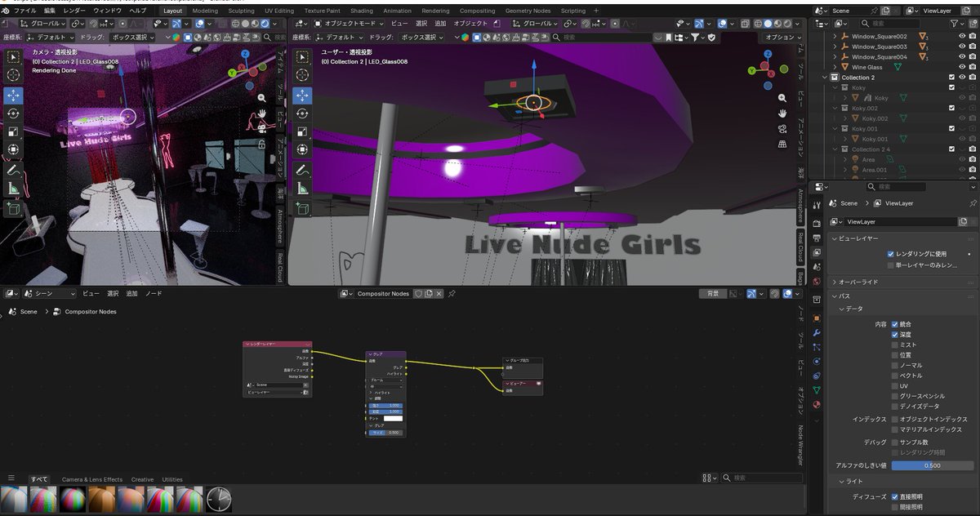The width and height of the screenshot is (980, 516).
Task: Toggle レンダリングに使用 checkbox
Action: point(891,254)
